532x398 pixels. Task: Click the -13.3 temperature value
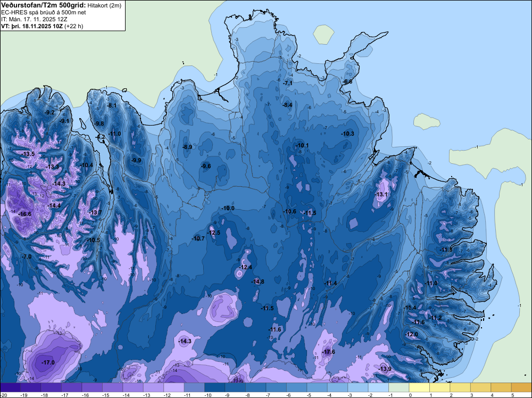click(53, 167)
